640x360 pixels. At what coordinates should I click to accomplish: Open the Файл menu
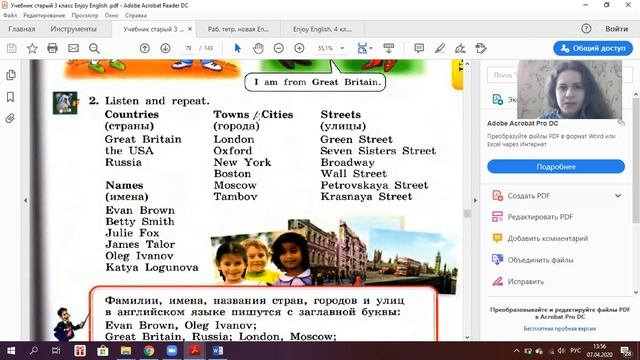pos(10,16)
